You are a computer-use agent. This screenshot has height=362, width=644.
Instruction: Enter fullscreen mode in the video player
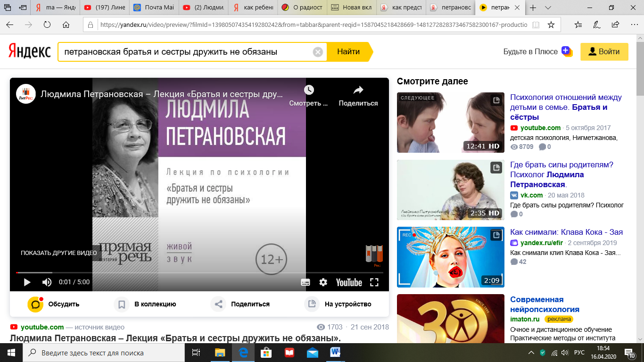374,282
